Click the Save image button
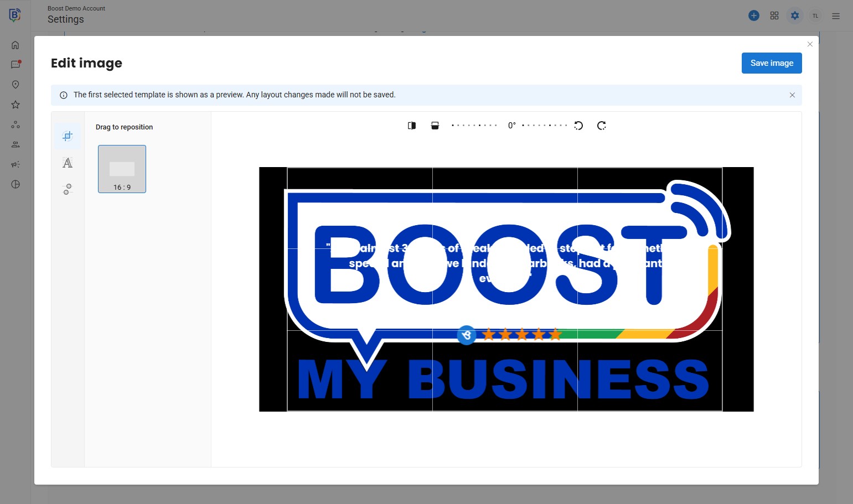853x504 pixels. (x=771, y=63)
